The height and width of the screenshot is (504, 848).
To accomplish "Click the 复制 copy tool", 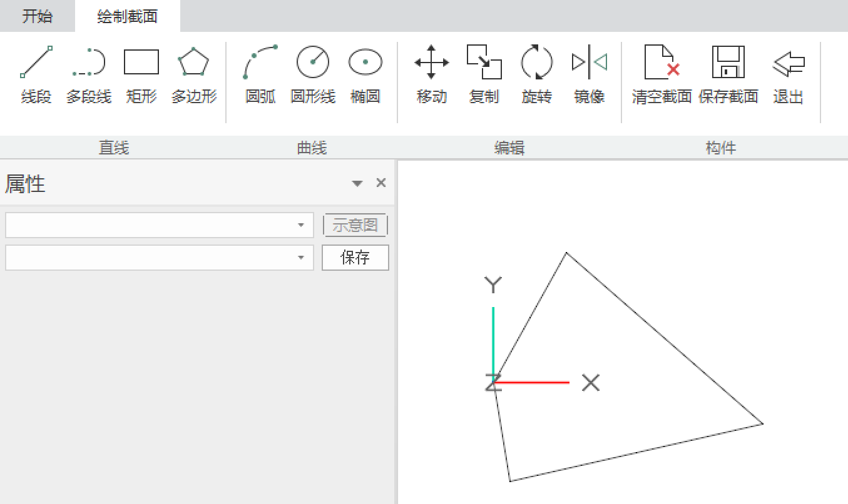I will tap(484, 74).
